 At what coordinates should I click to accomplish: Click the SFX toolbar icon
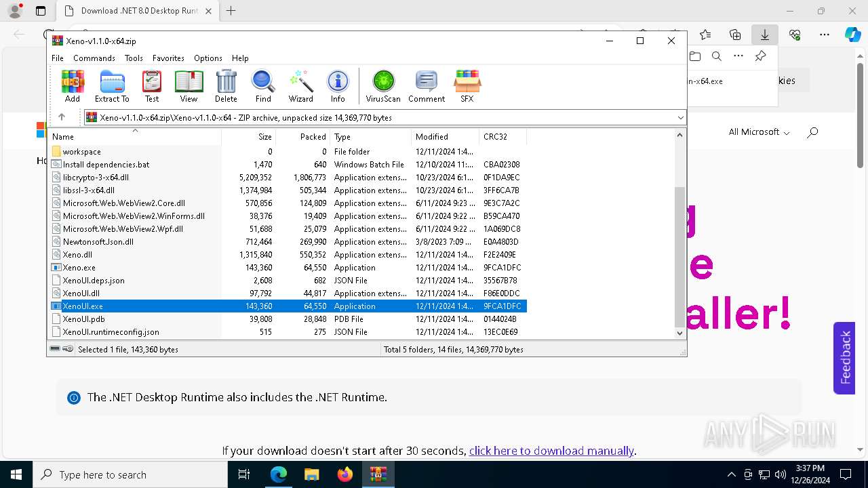[467, 86]
